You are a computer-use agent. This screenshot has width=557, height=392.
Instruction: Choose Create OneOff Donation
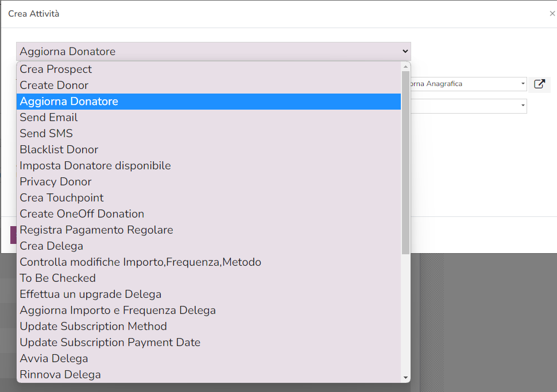(x=82, y=214)
